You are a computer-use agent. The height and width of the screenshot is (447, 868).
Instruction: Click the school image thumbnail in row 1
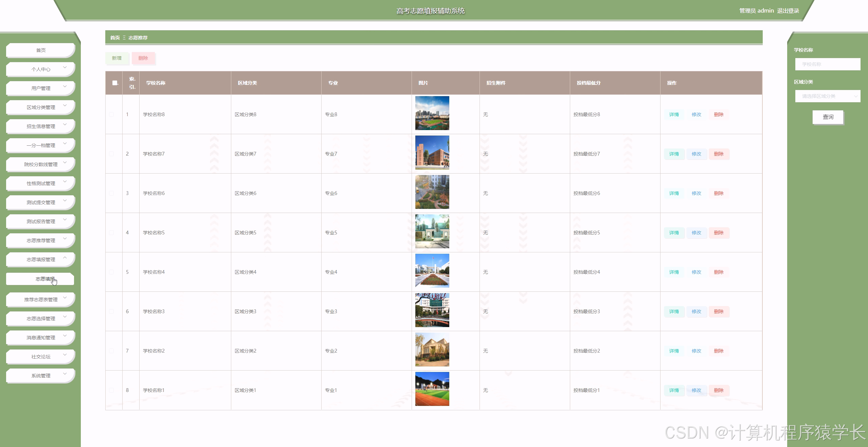coord(432,113)
